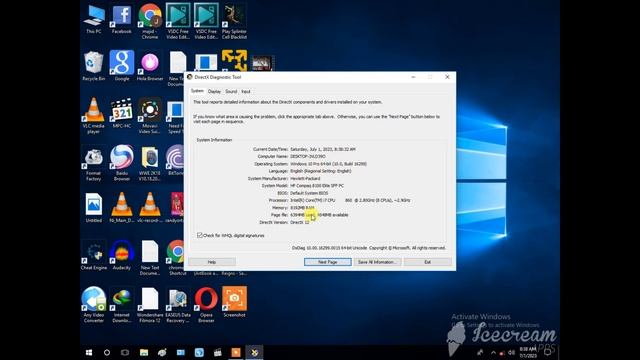Open the WWE 2K18 desktop folder
This screenshot has height=360, width=640.
[150, 163]
